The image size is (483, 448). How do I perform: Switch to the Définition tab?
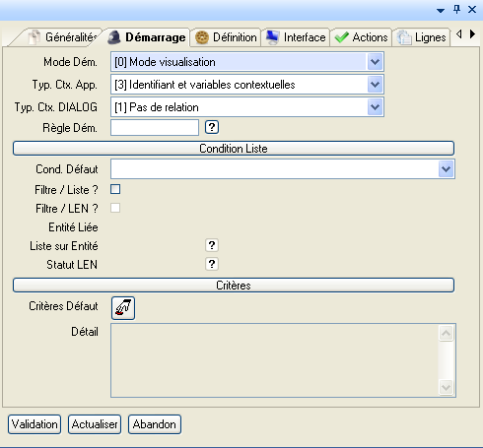point(226,37)
